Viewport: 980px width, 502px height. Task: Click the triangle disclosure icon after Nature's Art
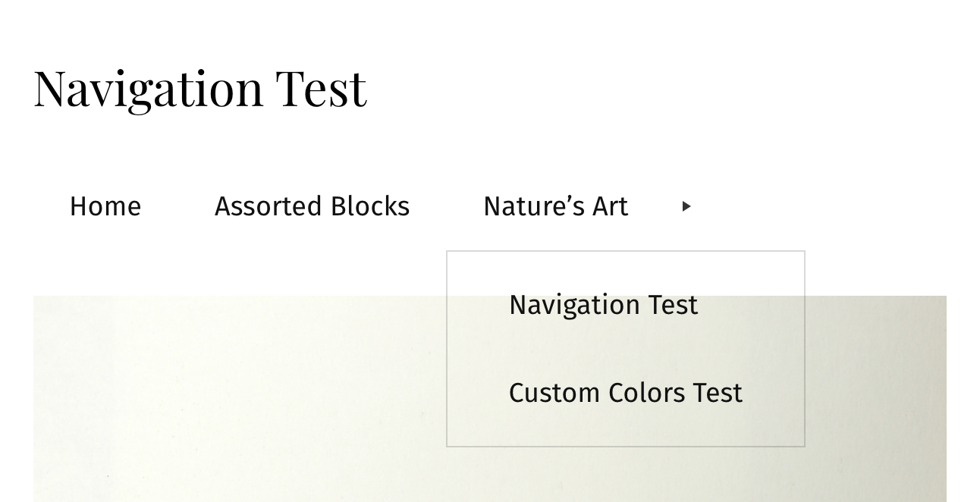click(x=686, y=206)
